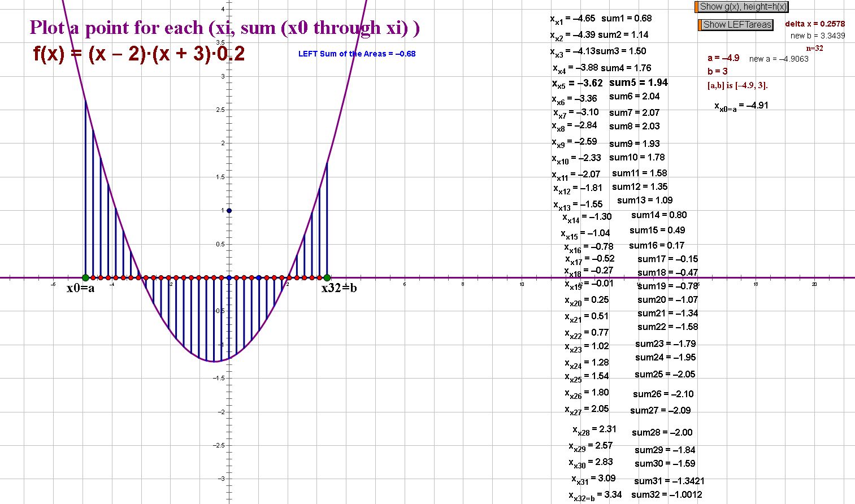Click the 'sum32 = –1.0012' entry
The width and height of the screenshot is (855, 504).
pyautogui.click(x=666, y=495)
